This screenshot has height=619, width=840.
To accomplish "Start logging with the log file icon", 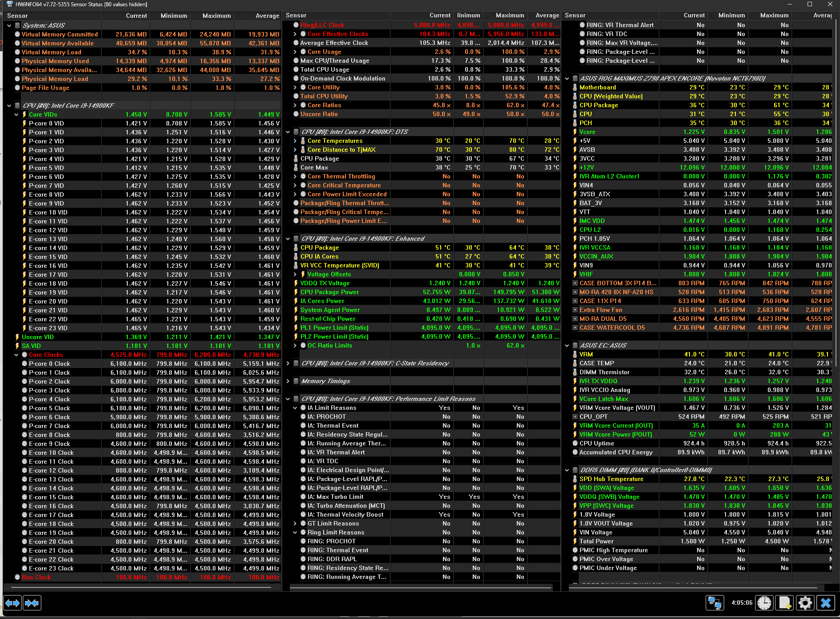I will click(x=784, y=603).
